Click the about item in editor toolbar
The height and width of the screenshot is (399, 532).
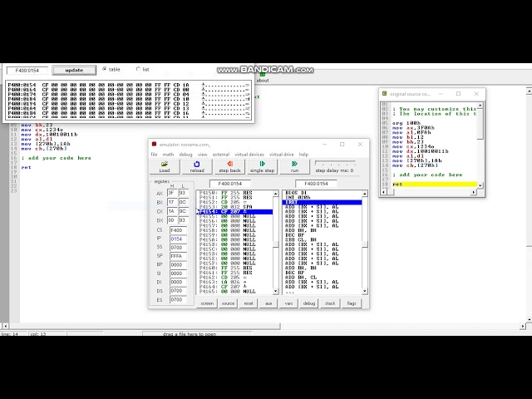click(263, 77)
